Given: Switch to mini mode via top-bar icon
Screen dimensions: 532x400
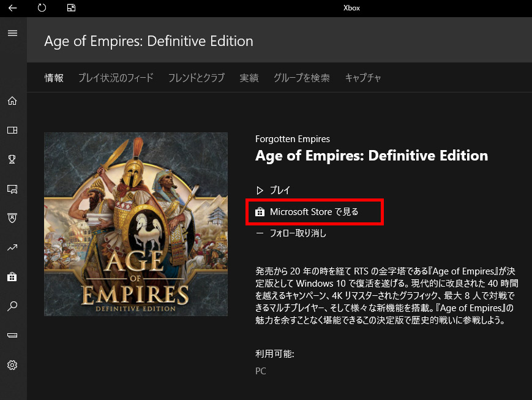Looking at the screenshot, I should tap(71, 8).
